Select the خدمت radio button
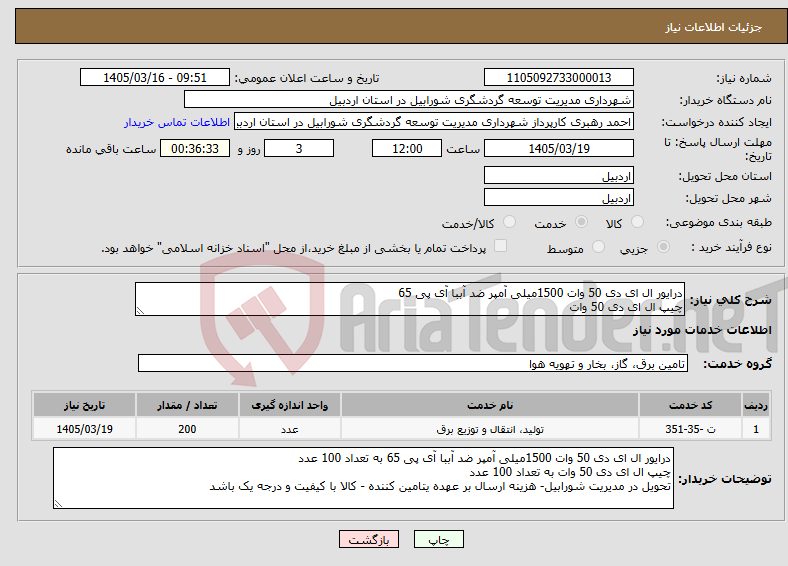 pos(581,222)
